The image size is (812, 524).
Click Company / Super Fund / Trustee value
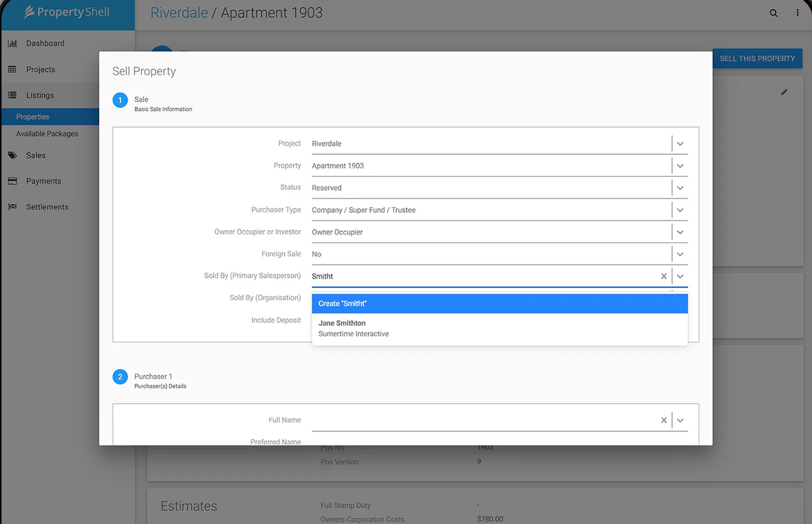[364, 210]
